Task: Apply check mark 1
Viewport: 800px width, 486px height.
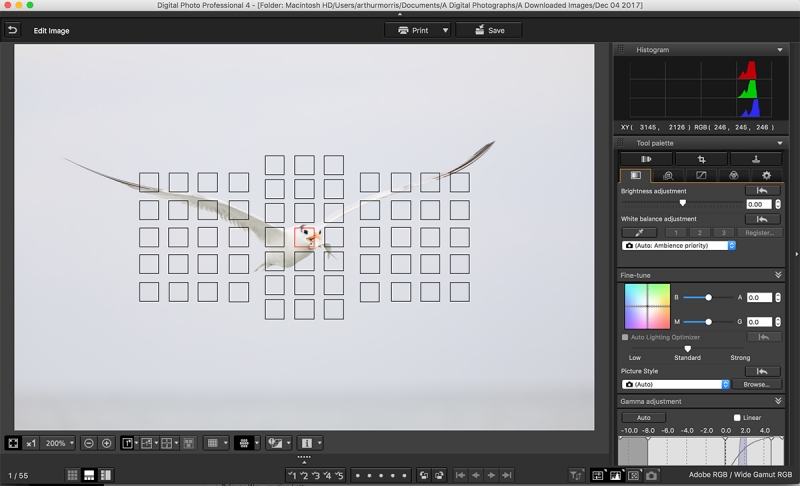Action: coord(292,475)
